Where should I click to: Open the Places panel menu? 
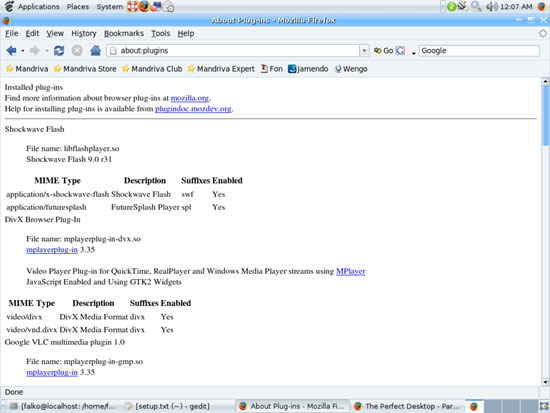78,7
